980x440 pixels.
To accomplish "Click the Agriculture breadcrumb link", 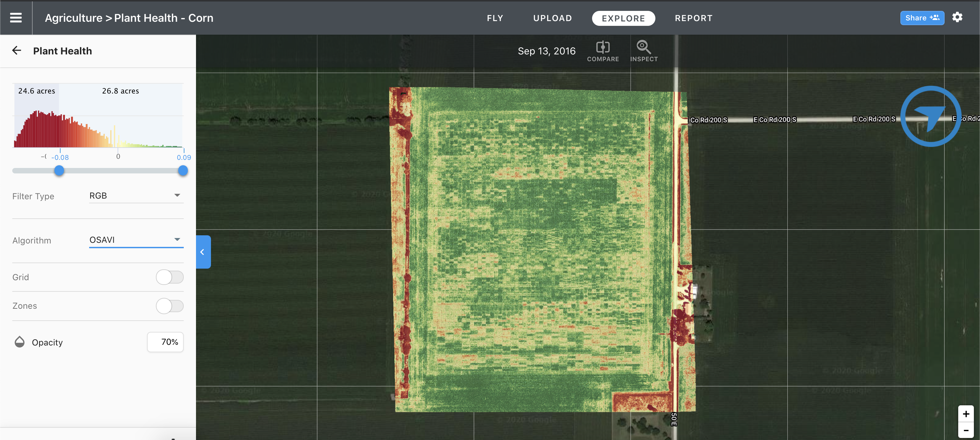I will coord(74,18).
